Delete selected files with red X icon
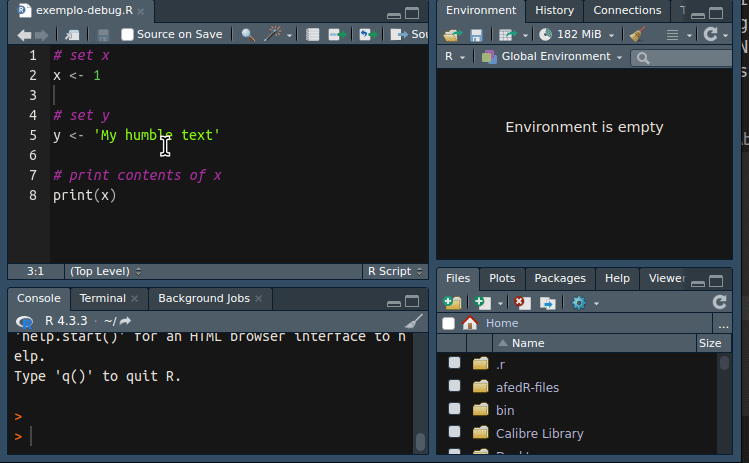The image size is (749, 463). click(x=522, y=302)
